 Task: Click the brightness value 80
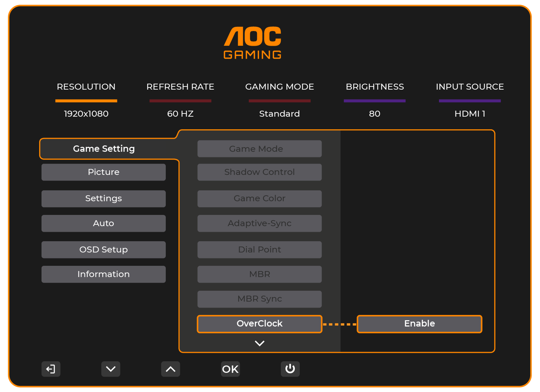pos(375,114)
